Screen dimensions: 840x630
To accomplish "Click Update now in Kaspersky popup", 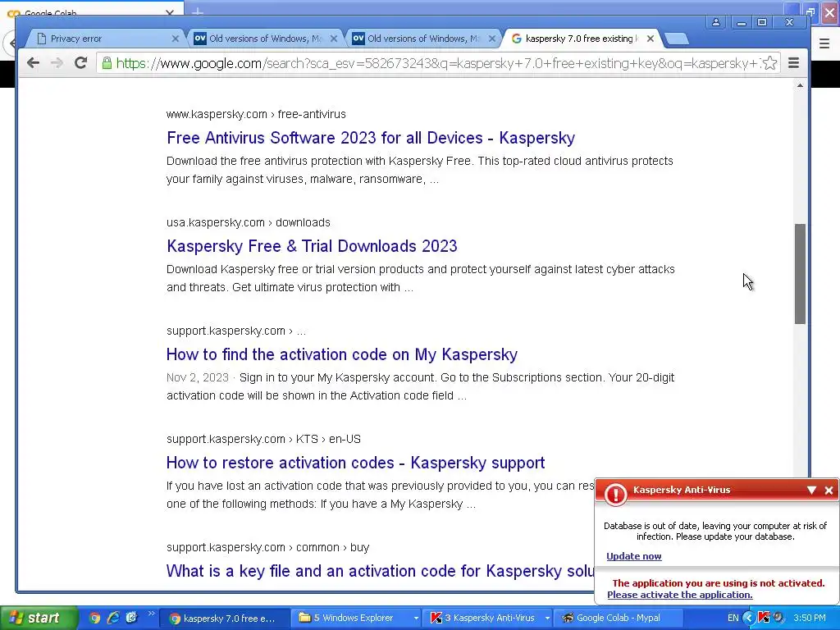I will click(x=634, y=556).
